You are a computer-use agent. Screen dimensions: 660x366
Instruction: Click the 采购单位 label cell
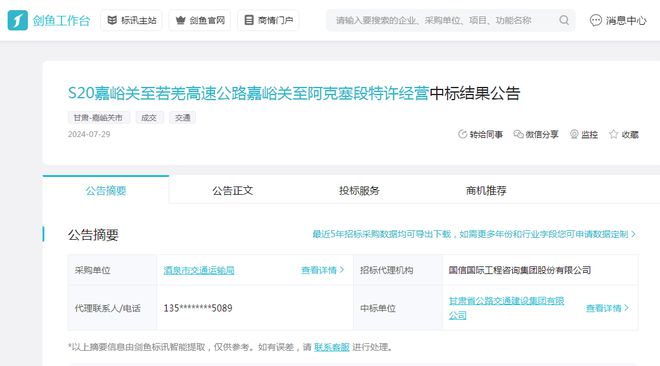click(112, 270)
